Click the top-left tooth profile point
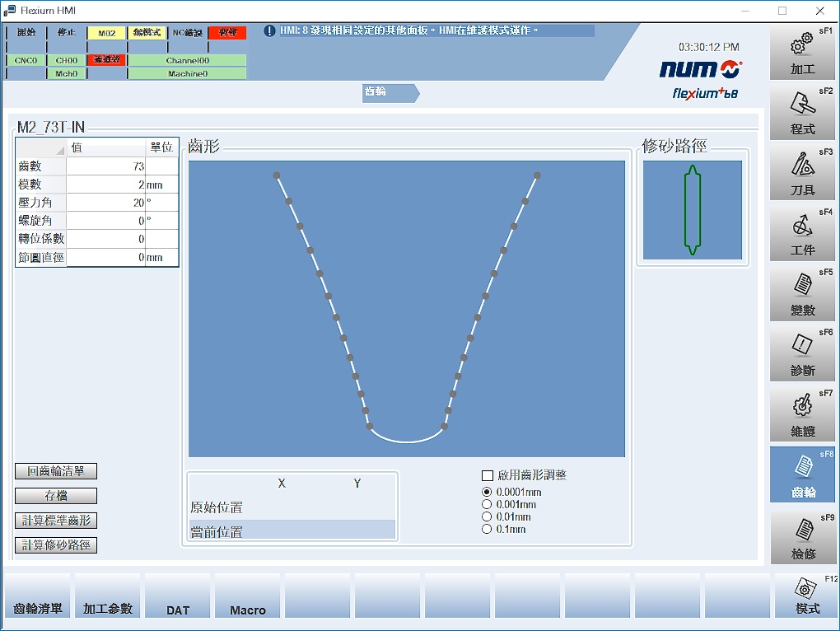 [x=277, y=175]
